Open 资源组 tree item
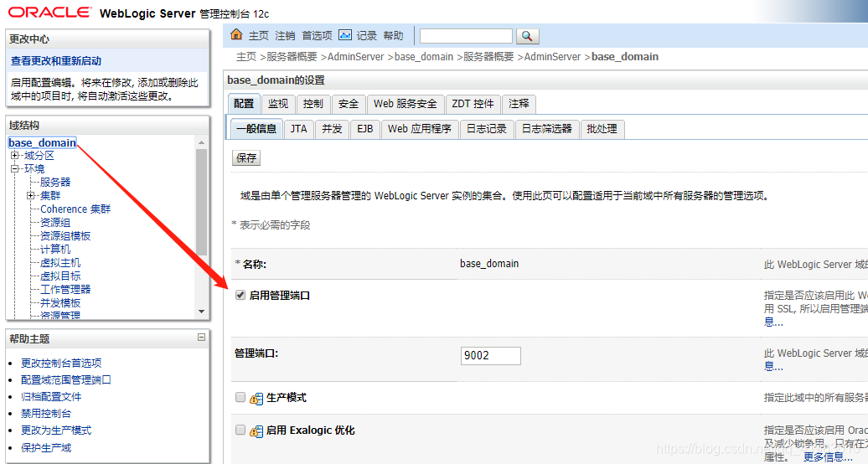 pos(55,223)
